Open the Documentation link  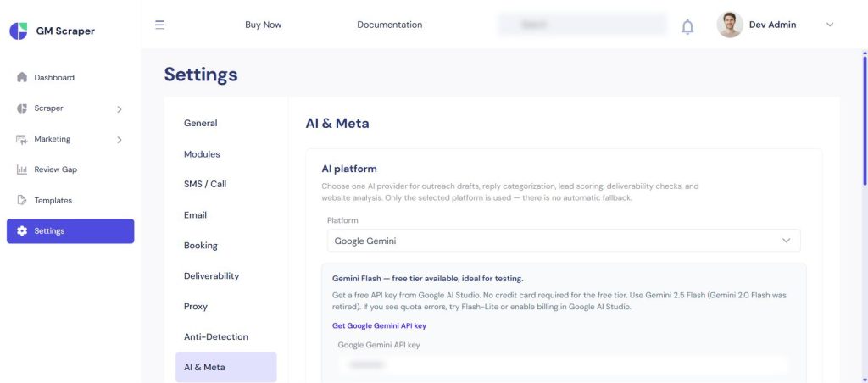click(x=390, y=25)
